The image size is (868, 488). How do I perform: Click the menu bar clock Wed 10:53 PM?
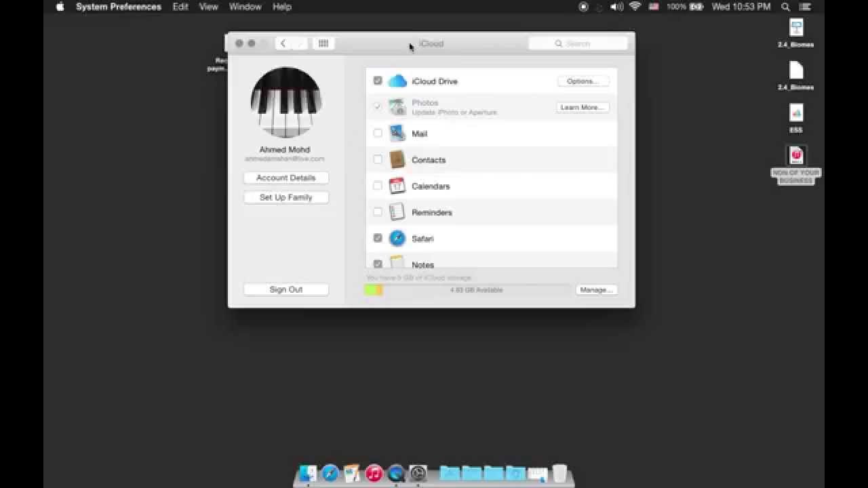tap(741, 7)
